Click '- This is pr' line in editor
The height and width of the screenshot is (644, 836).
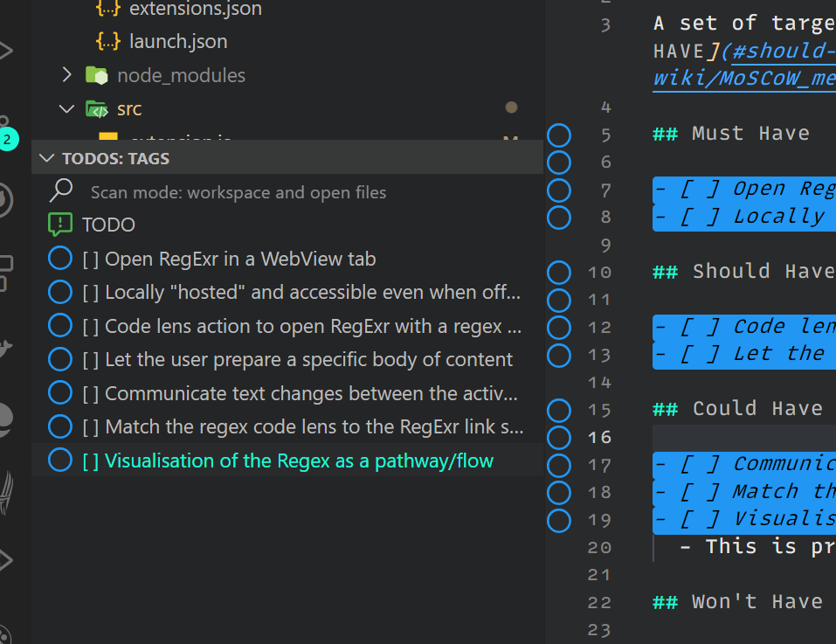[x=758, y=547]
